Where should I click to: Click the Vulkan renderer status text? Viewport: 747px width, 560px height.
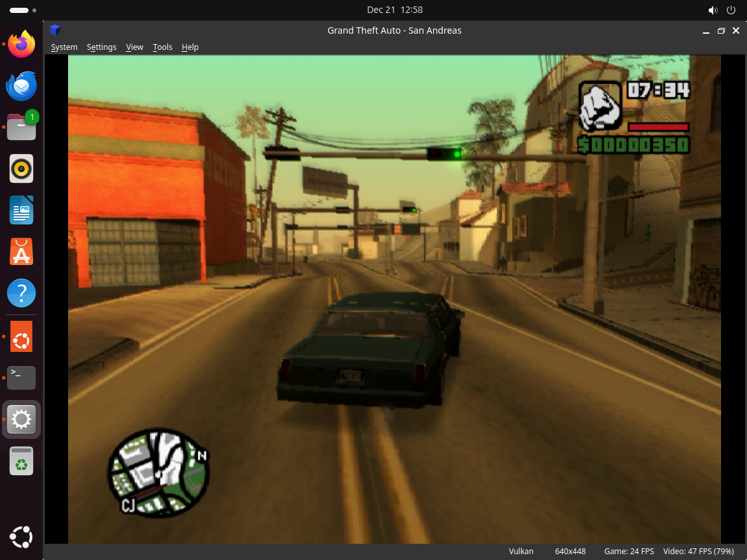coord(521,552)
